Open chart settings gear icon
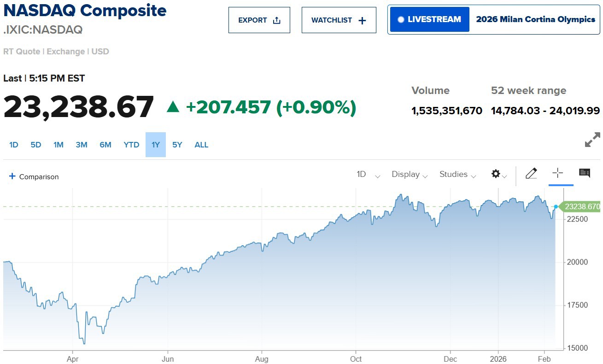603x364 pixels. (x=496, y=174)
